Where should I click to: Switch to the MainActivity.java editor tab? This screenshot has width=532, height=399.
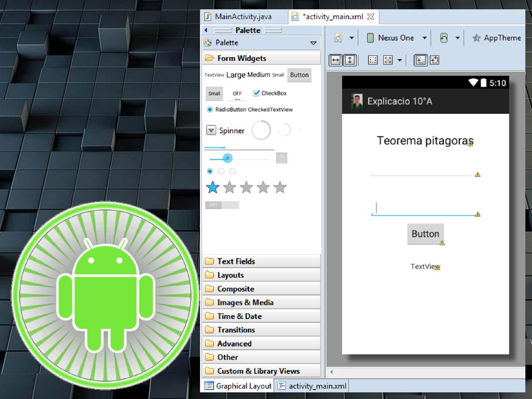click(x=244, y=16)
